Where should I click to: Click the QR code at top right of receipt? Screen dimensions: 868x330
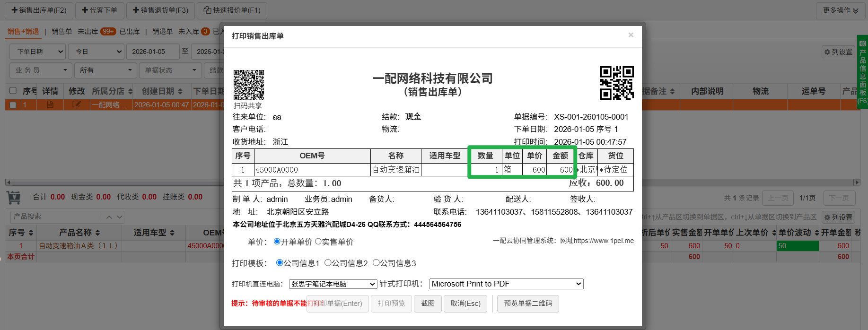[616, 83]
